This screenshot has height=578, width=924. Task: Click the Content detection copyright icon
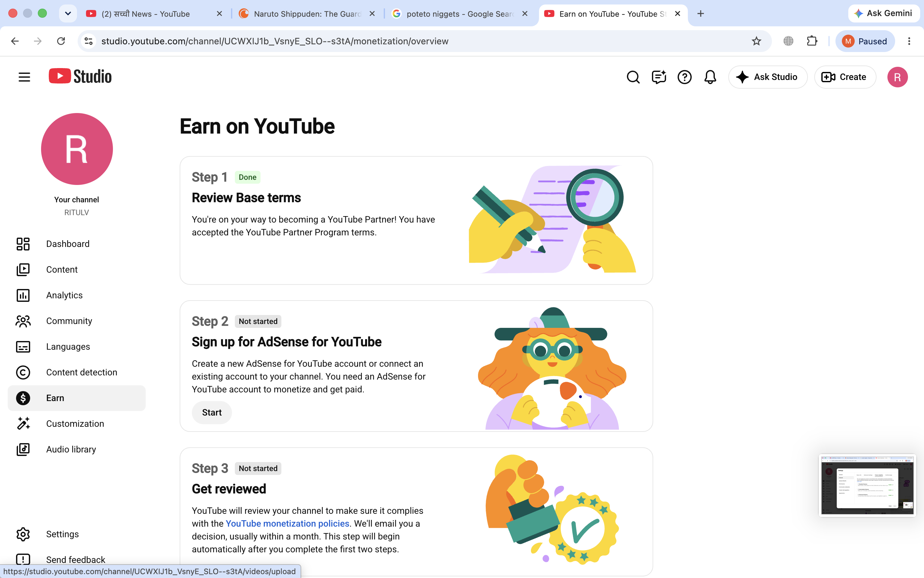(23, 372)
